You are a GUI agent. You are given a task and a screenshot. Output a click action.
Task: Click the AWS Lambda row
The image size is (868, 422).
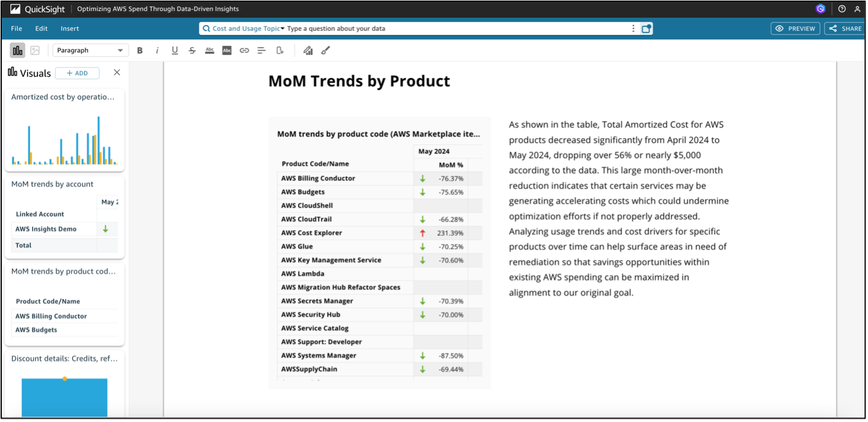point(380,273)
